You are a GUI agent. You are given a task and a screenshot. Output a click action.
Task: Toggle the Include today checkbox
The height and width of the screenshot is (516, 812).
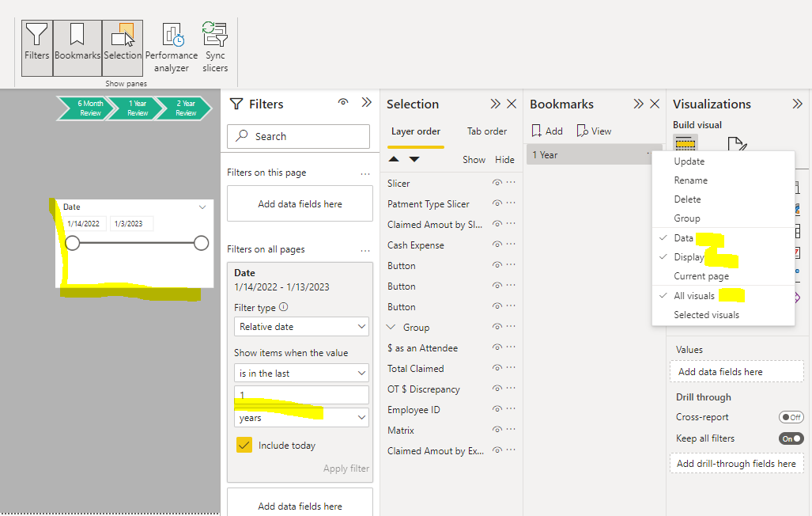[x=244, y=445]
